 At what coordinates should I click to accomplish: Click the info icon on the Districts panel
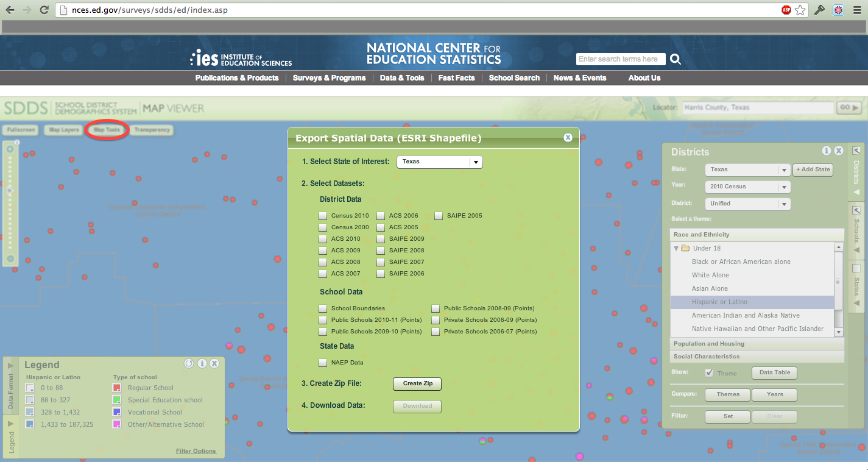pyautogui.click(x=827, y=151)
